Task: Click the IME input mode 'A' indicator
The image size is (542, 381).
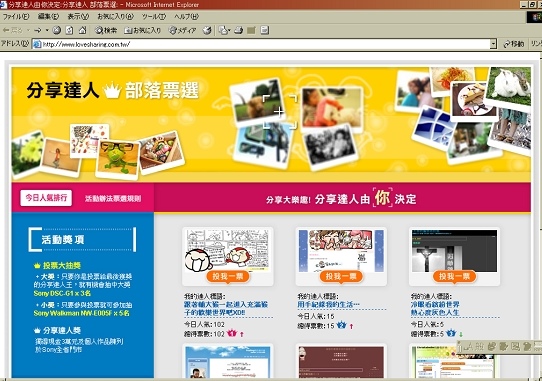Action: click(468, 346)
